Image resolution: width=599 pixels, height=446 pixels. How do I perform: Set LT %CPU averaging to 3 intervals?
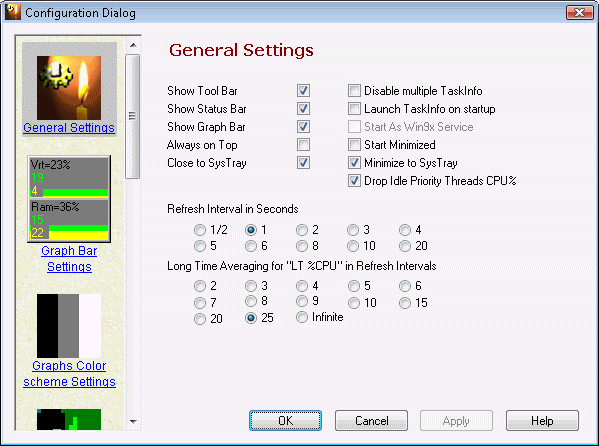tap(251, 286)
